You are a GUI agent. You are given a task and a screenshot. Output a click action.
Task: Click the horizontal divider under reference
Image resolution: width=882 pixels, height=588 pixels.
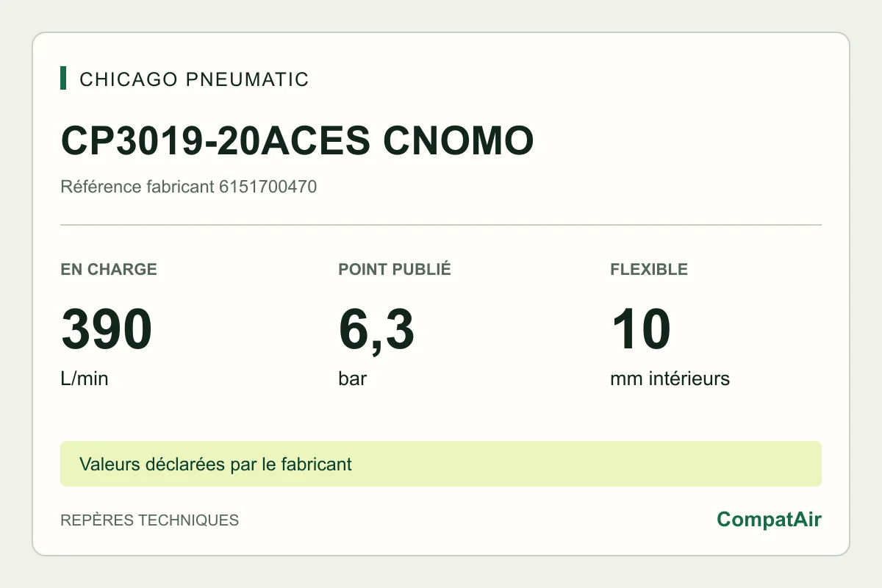coord(441,224)
